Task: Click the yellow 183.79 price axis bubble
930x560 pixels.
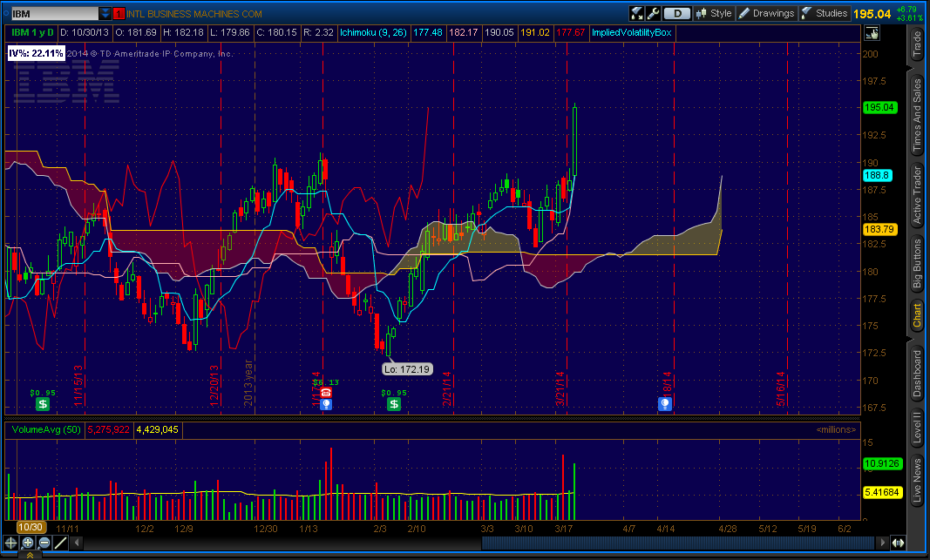Action: point(879,229)
